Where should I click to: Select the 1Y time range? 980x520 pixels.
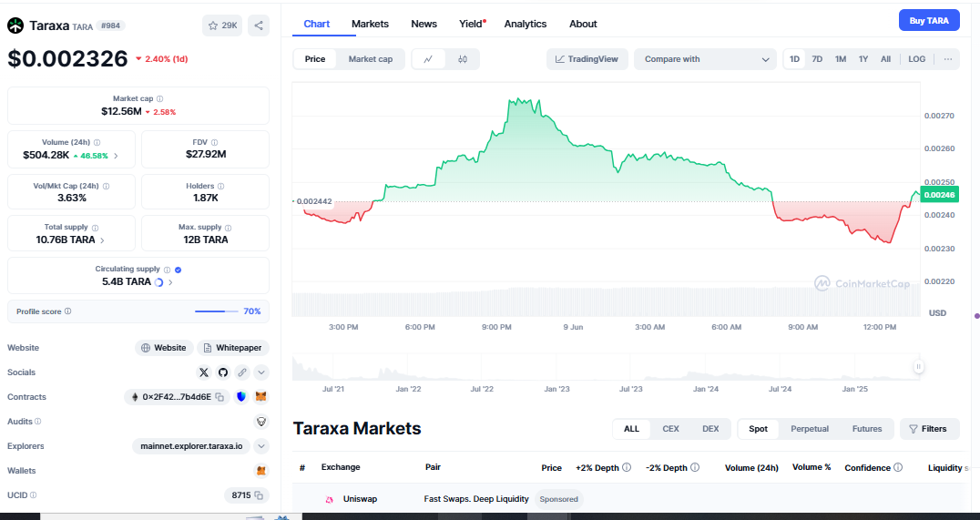coord(863,59)
